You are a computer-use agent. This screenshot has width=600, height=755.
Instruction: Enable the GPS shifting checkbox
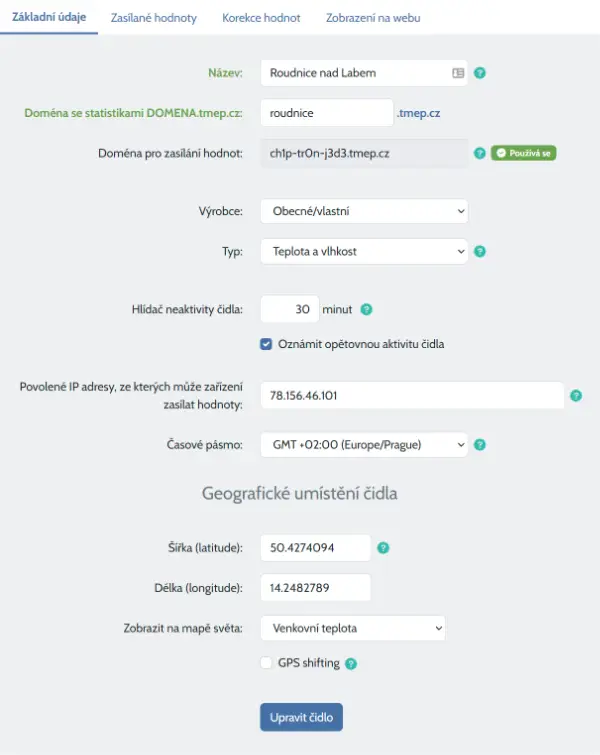point(266,663)
